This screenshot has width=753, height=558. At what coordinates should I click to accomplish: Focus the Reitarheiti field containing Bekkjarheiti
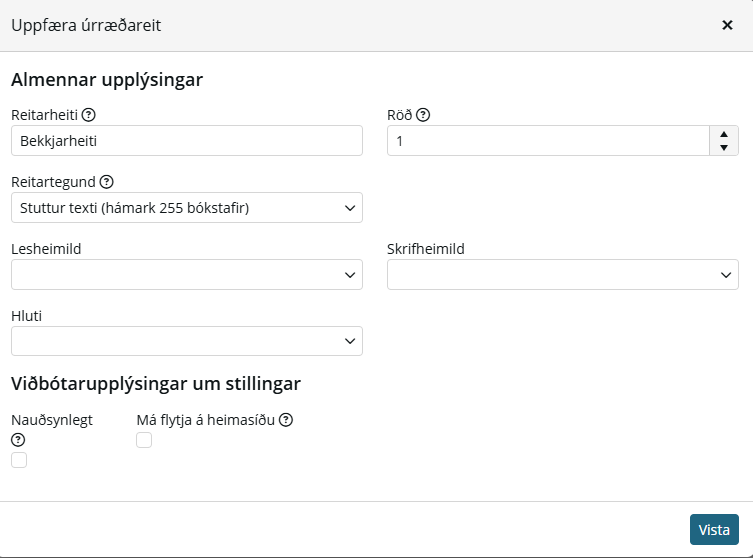coord(187,141)
